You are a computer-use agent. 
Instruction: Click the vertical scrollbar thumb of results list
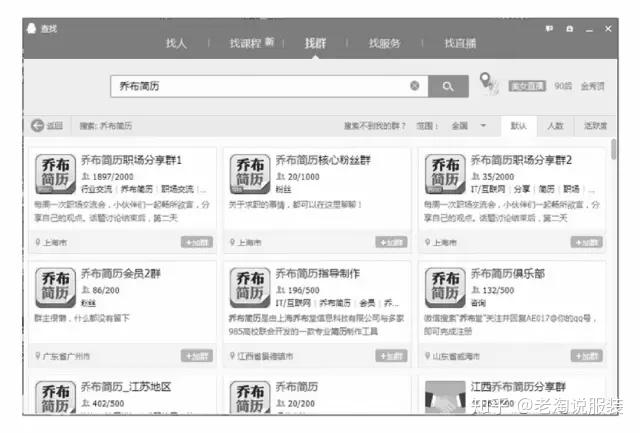click(613, 149)
